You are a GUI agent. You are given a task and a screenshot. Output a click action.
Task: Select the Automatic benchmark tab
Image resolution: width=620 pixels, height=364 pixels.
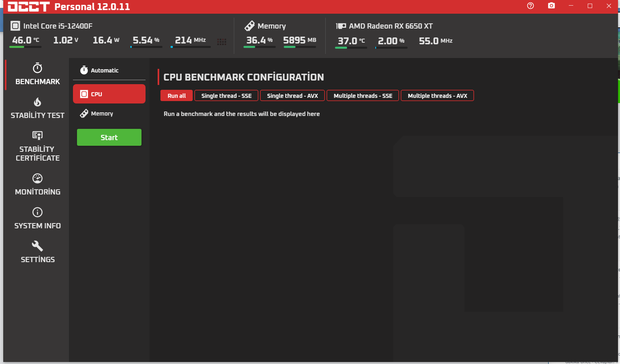tap(109, 70)
